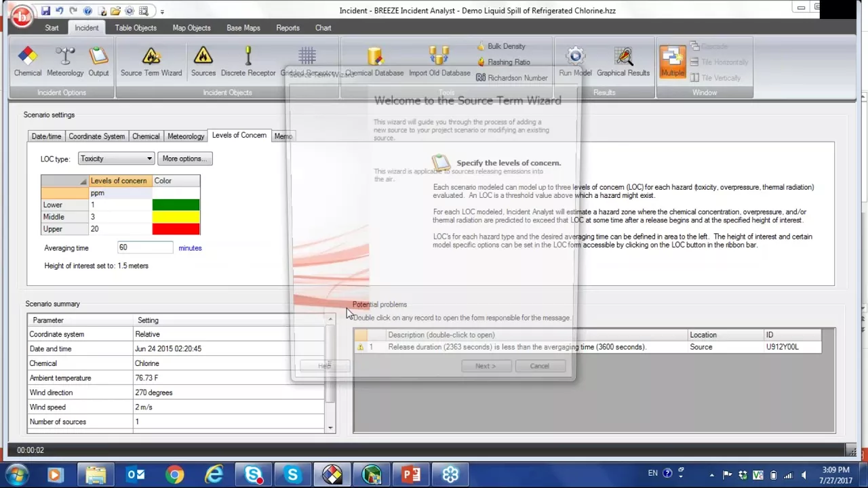Viewport: 868px width, 488px height.
Task: Open the Table Objects ribbon tab
Action: coord(136,28)
